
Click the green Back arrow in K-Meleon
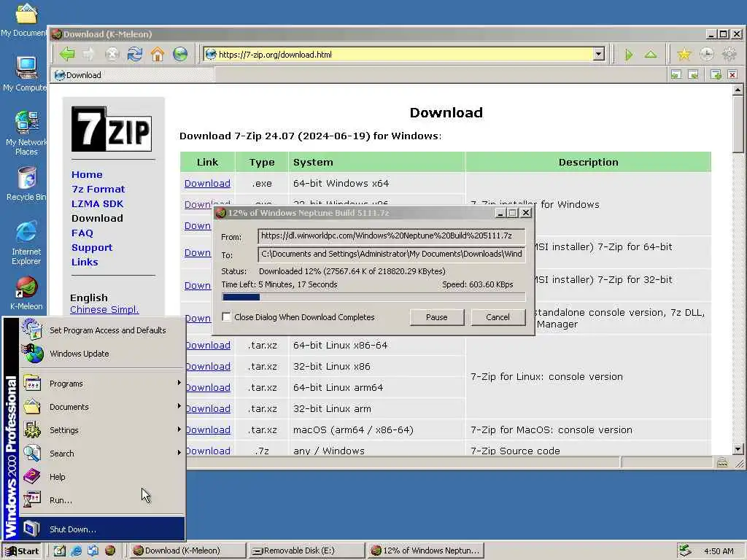67,54
